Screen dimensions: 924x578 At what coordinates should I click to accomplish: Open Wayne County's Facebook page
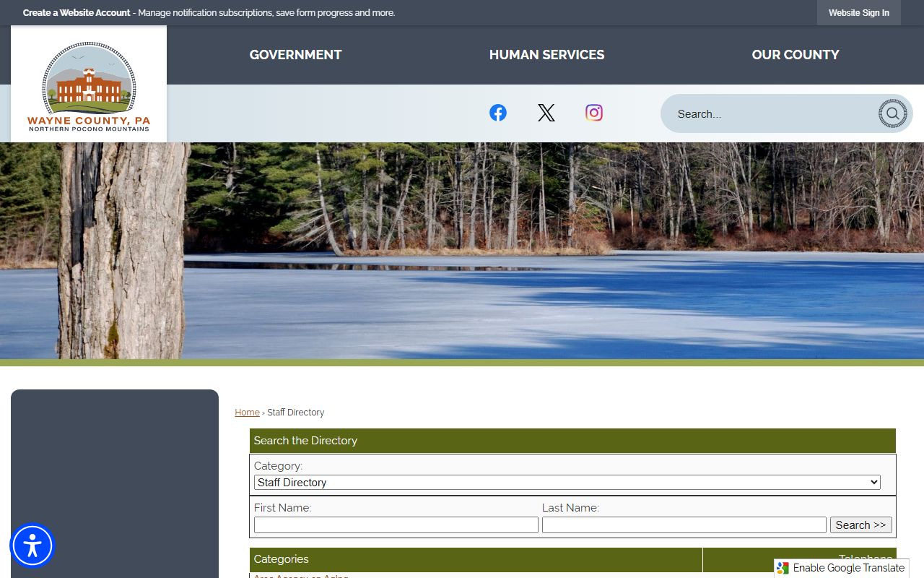498,113
